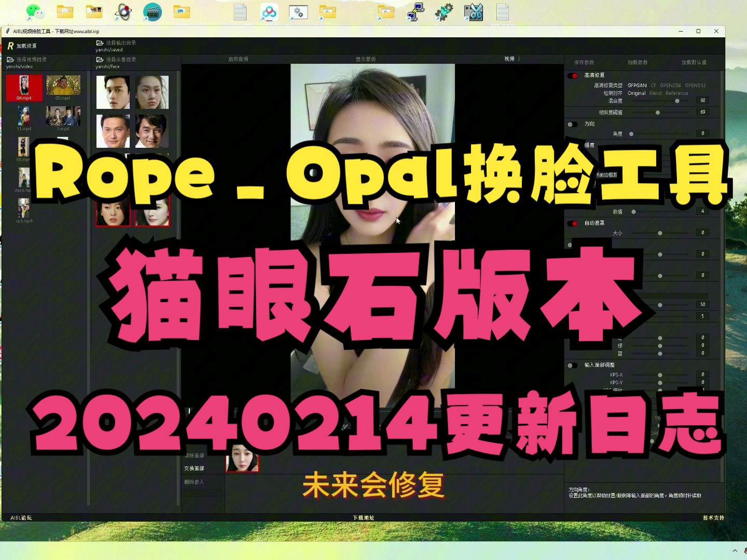Set detection alignment to Reference
747x560 pixels.
point(677,93)
